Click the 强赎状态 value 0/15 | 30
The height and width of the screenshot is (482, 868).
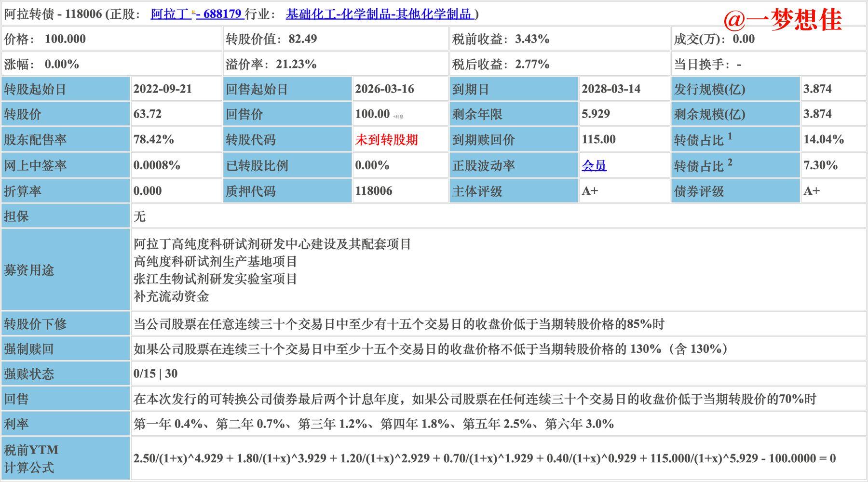point(155,374)
